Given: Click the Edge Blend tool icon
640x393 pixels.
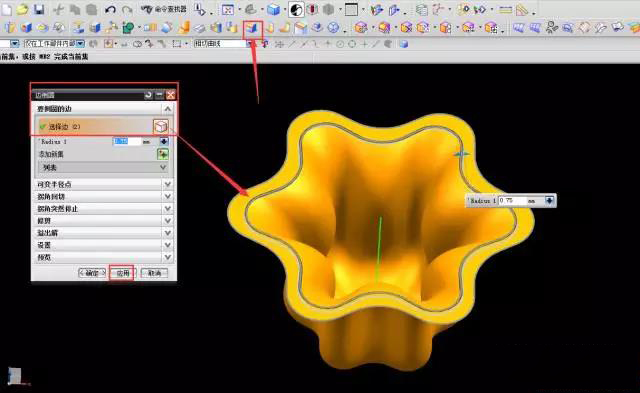Looking at the screenshot, I should click(x=252, y=29).
